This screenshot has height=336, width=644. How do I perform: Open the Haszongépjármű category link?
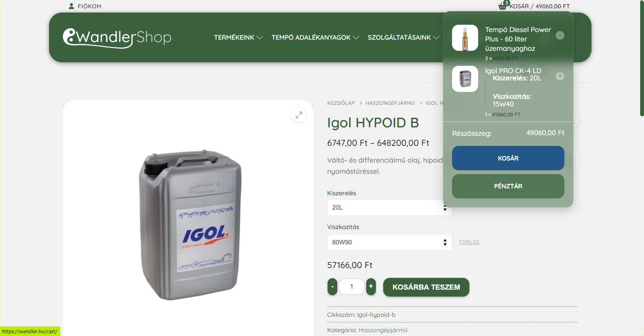pos(383,330)
